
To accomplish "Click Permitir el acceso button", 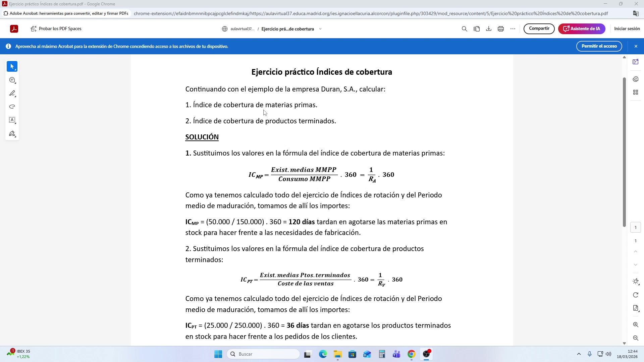I will point(599,46).
